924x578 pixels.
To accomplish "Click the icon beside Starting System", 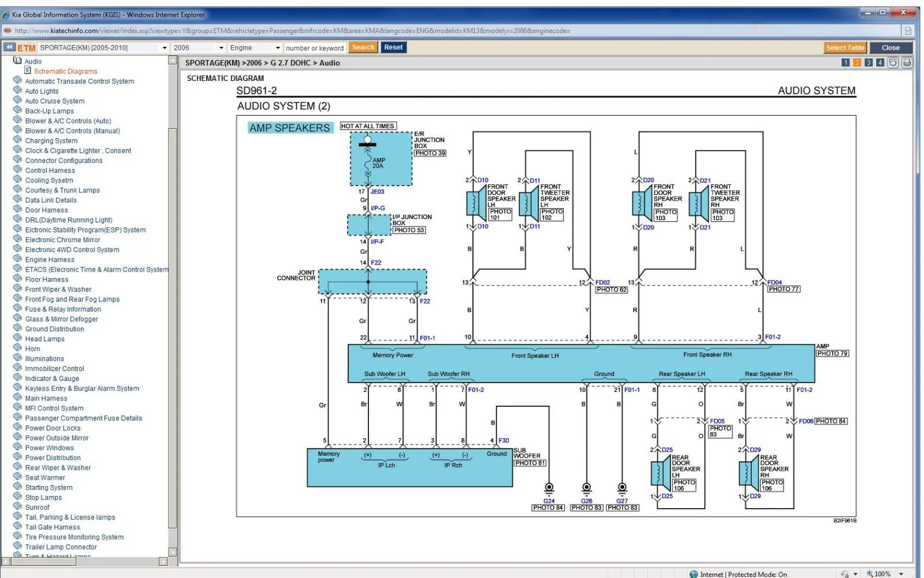I will (x=17, y=487).
